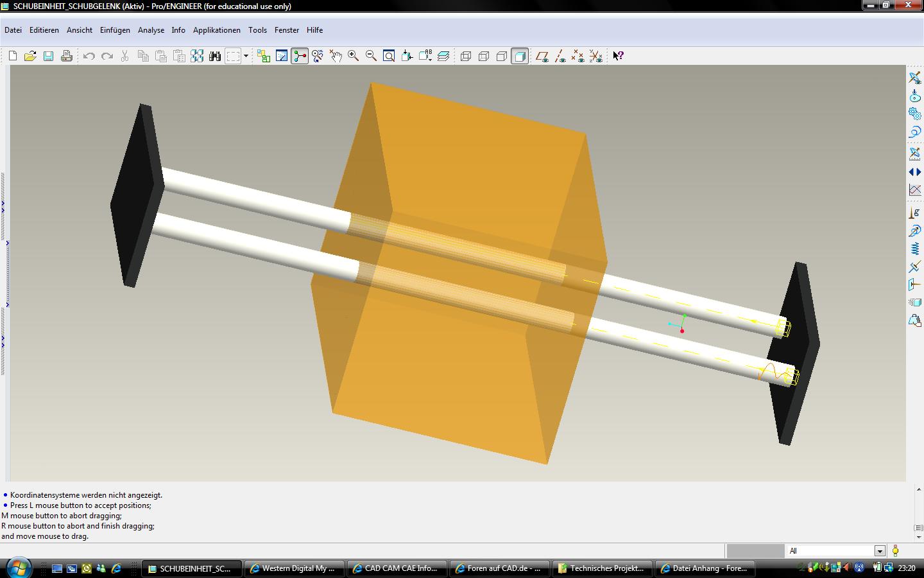Open the Windows Start orb
The height and width of the screenshot is (578, 924).
pos(18,568)
